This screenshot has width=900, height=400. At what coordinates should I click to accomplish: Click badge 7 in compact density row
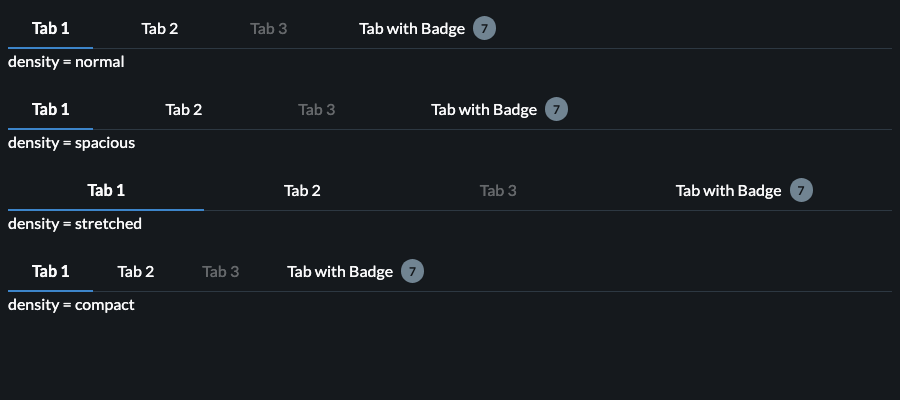tap(412, 271)
